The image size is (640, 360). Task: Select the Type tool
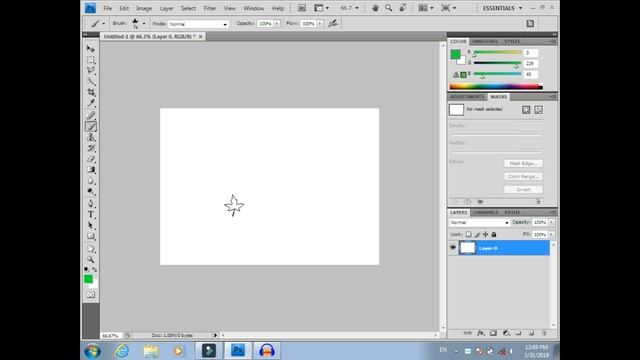point(91,215)
